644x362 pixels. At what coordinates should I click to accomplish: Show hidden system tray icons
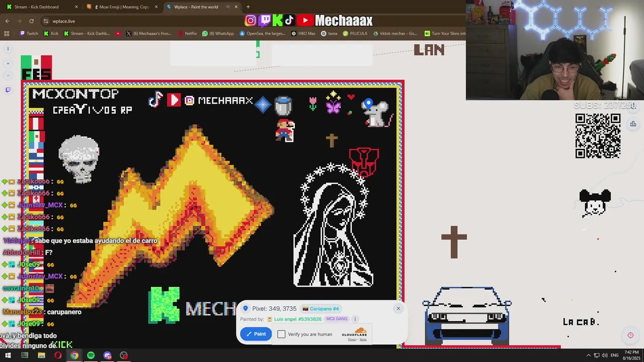tap(588, 355)
